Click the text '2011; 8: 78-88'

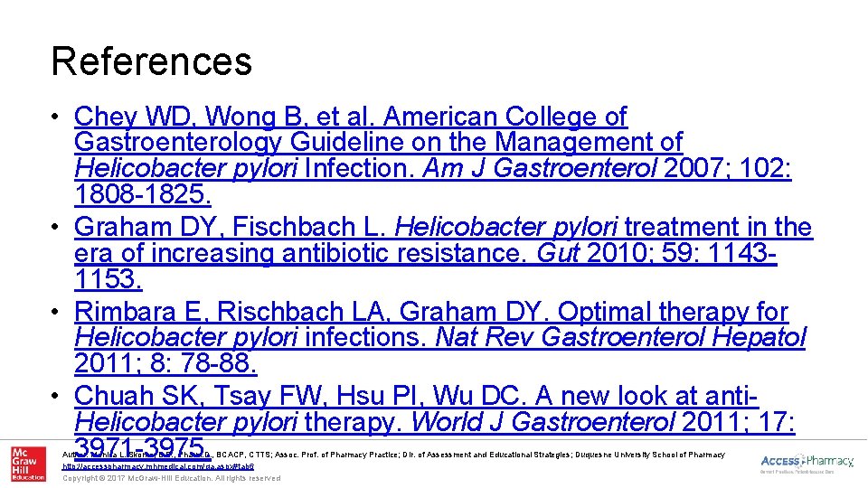click(x=165, y=364)
